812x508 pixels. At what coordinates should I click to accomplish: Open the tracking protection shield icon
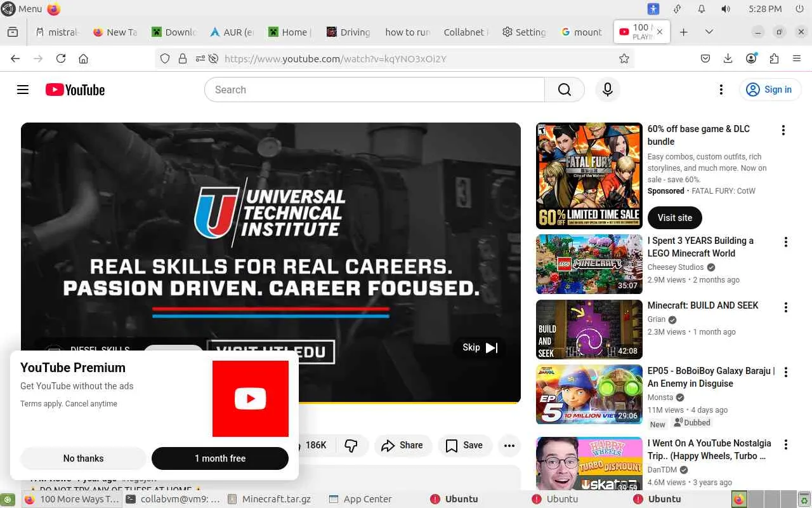[x=165, y=58]
